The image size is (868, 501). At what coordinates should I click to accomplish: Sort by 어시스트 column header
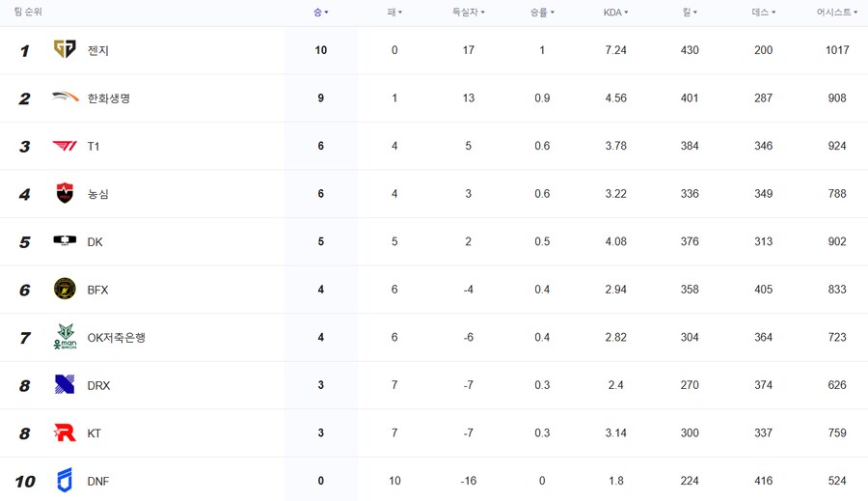[837, 13]
